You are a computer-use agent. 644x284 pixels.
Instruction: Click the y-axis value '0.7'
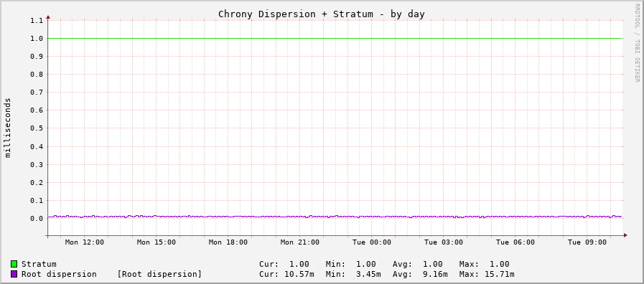pyautogui.click(x=37, y=93)
